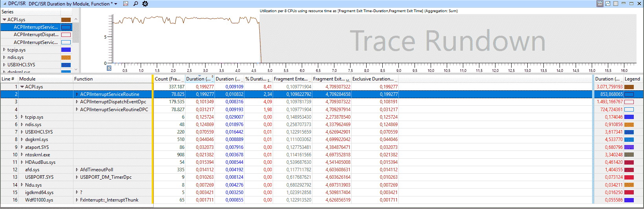Expand the ndis.sys series in the legend

click(4, 57)
